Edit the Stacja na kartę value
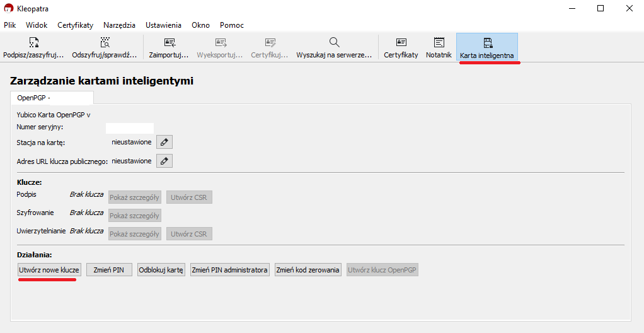This screenshot has width=644, height=333. [x=164, y=143]
